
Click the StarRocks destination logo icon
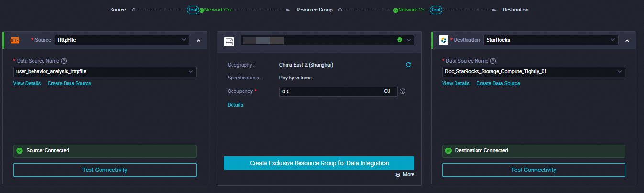click(x=443, y=40)
